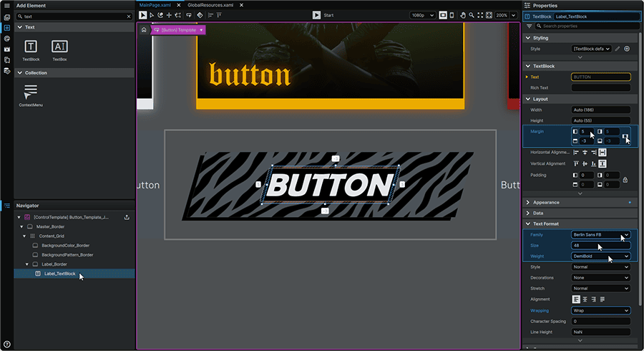Viewport: 644px width, 351px height.
Task: Clear the element search text
Action: [x=129, y=16]
